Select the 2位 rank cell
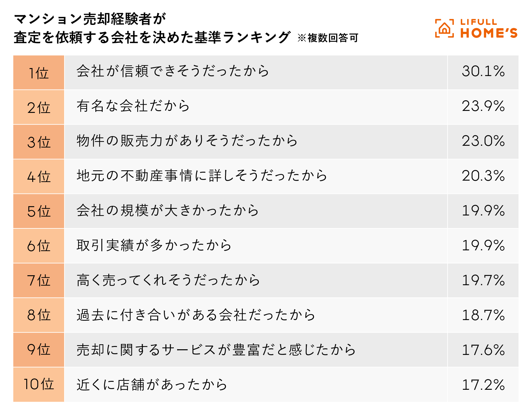Image resolution: width=532 pixels, height=416 pixels. [39, 108]
